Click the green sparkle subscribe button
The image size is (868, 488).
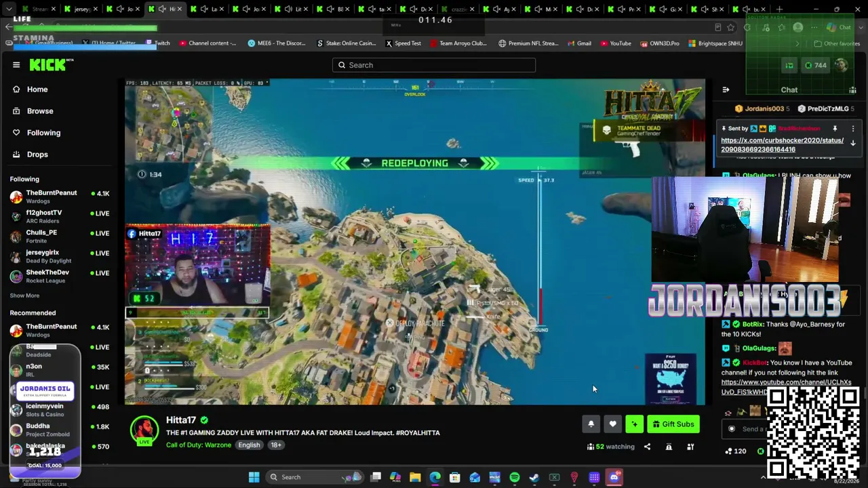point(634,424)
